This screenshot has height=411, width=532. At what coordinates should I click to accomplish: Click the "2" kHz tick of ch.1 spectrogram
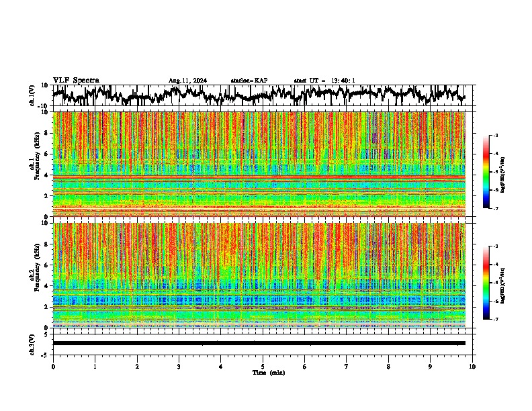(47, 195)
